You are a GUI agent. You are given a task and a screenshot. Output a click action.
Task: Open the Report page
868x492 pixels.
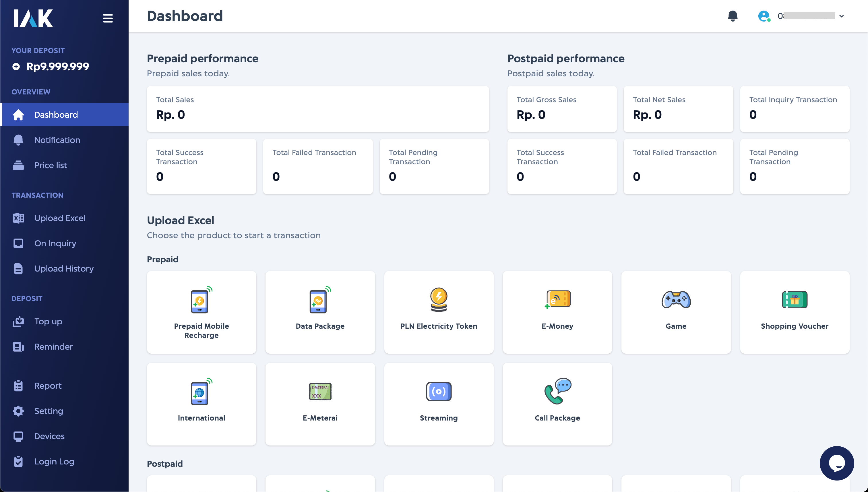64,386
